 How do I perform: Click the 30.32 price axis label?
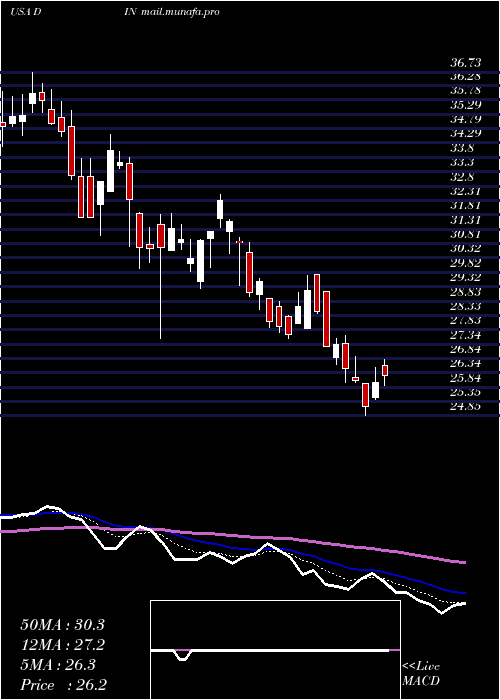tap(465, 249)
